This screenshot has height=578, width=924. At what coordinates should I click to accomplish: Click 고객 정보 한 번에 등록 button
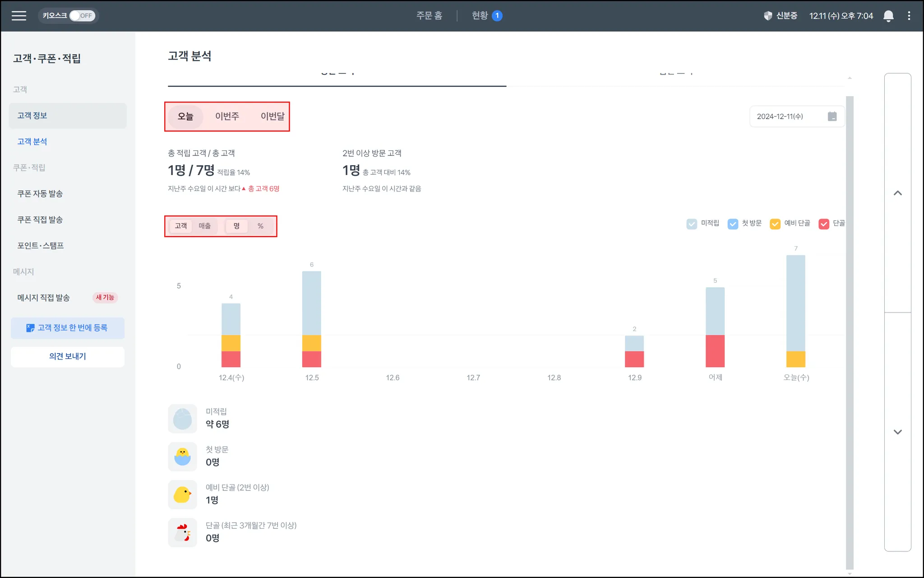(x=68, y=328)
